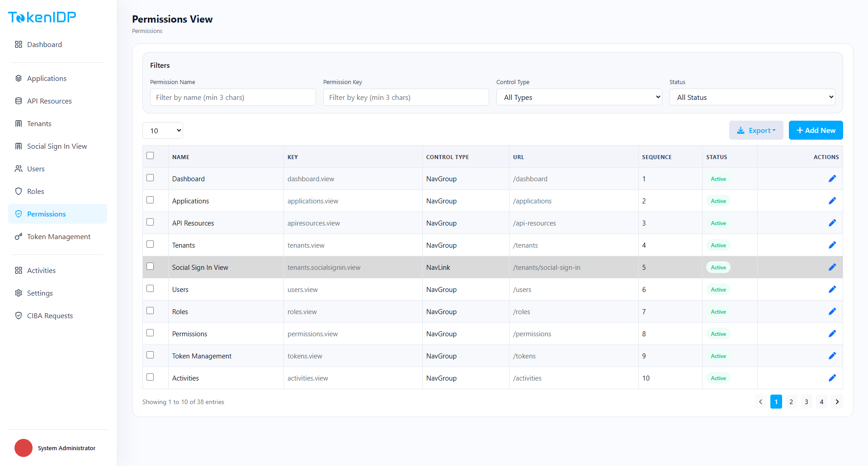Screen dimensions: 868x466
Task: Open the Status All Status dropdown
Action: click(752, 97)
